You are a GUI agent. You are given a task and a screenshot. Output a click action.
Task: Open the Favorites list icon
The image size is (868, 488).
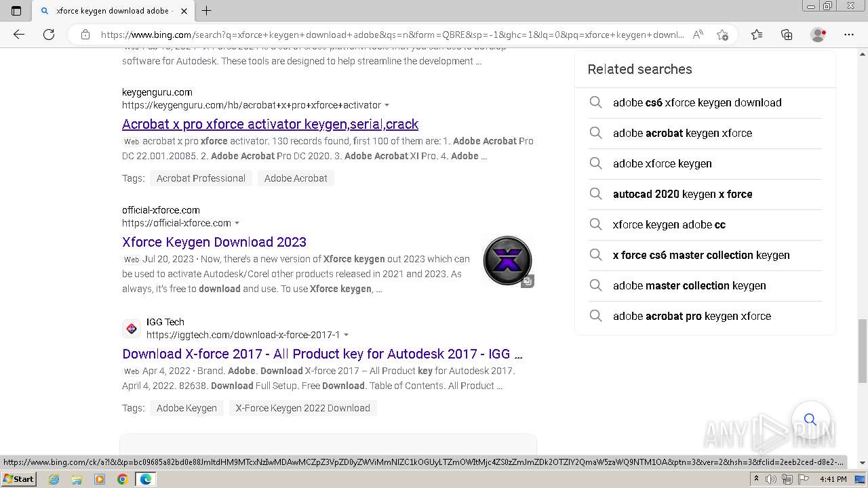(x=757, y=35)
